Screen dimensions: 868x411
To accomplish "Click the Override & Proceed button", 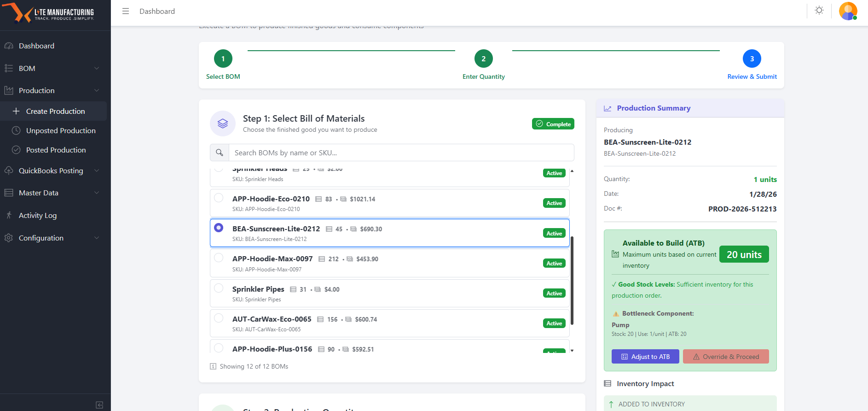I will [x=726, y=357].
